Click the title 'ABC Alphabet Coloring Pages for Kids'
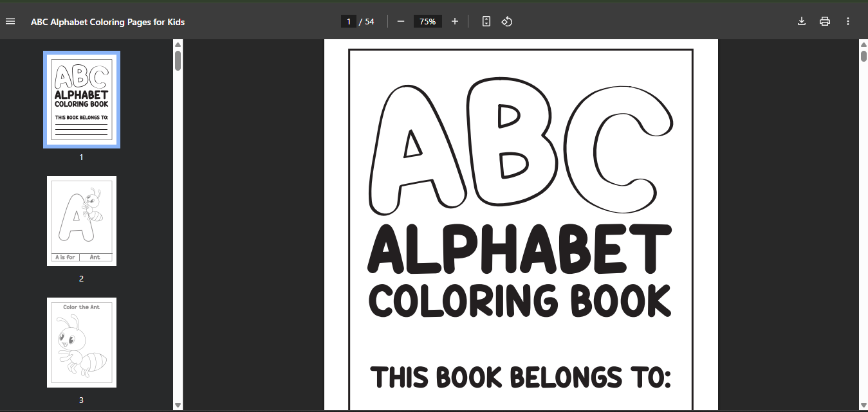Screen dimensions: 868x412 107,22
